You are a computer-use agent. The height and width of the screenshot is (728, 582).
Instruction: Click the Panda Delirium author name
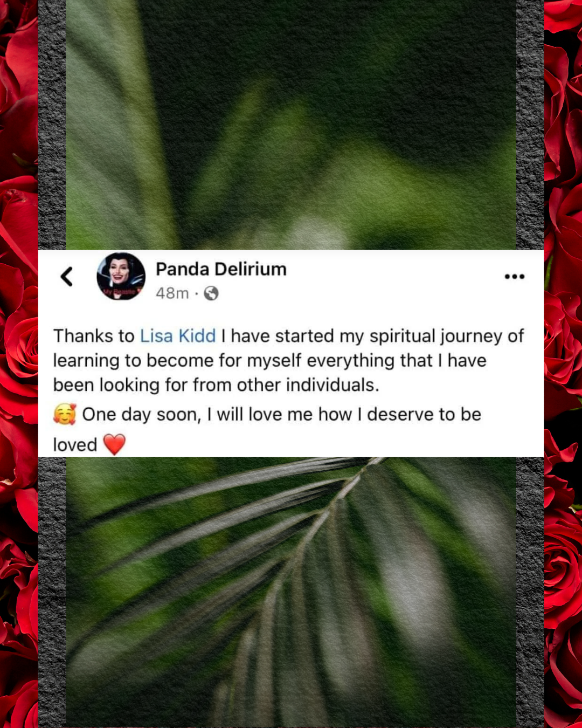[x=221, y=269]
